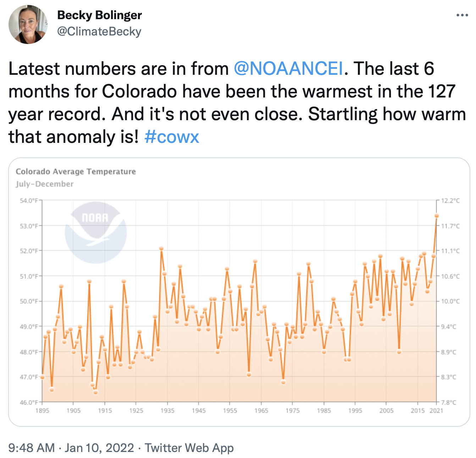Click the 1955 label on x-axis
The image size is (476, 458).
tap(230, 410)
